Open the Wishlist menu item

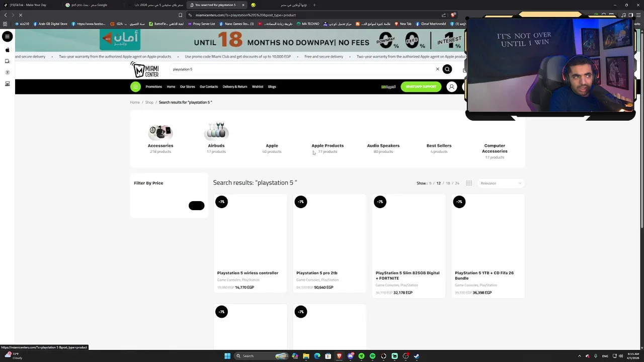click(x=258, y=86)
